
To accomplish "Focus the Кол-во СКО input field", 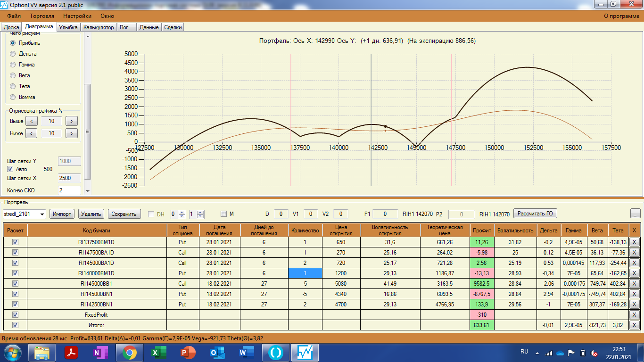I will pyautogui.click(x=69, y=190).
